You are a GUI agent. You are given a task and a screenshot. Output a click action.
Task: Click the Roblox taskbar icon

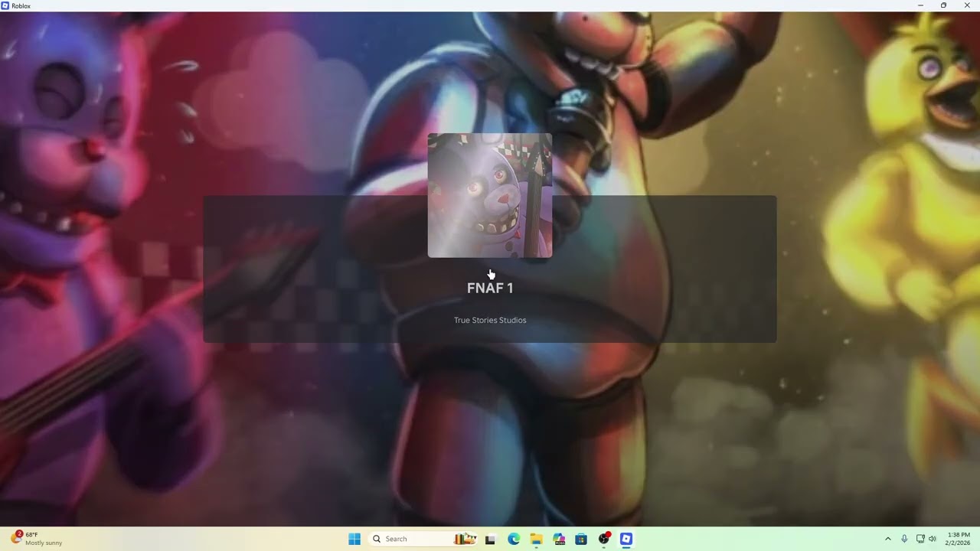626,539
